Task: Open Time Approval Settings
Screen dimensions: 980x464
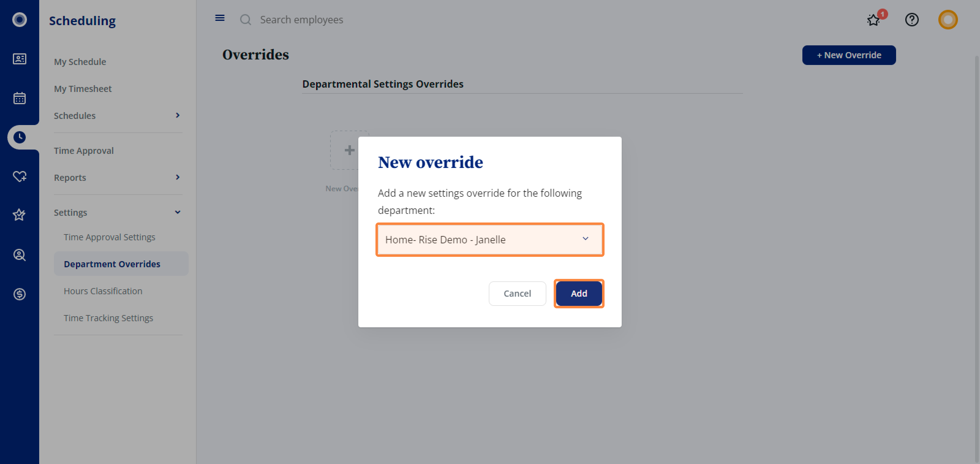Action: (x=109, y=237)
